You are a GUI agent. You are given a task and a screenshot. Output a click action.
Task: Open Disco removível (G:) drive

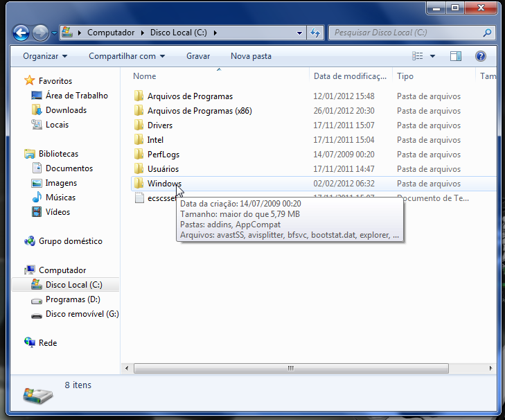tap(82, 314)
